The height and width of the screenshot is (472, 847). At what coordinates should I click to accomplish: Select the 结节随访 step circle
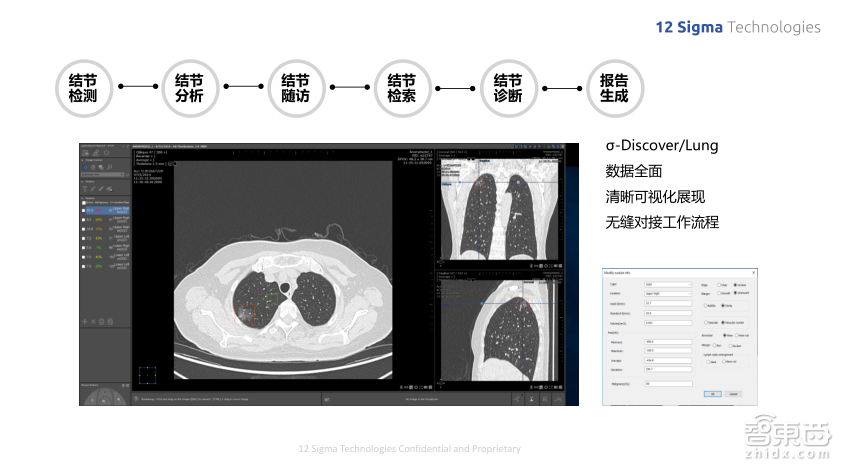click(295, 88)
